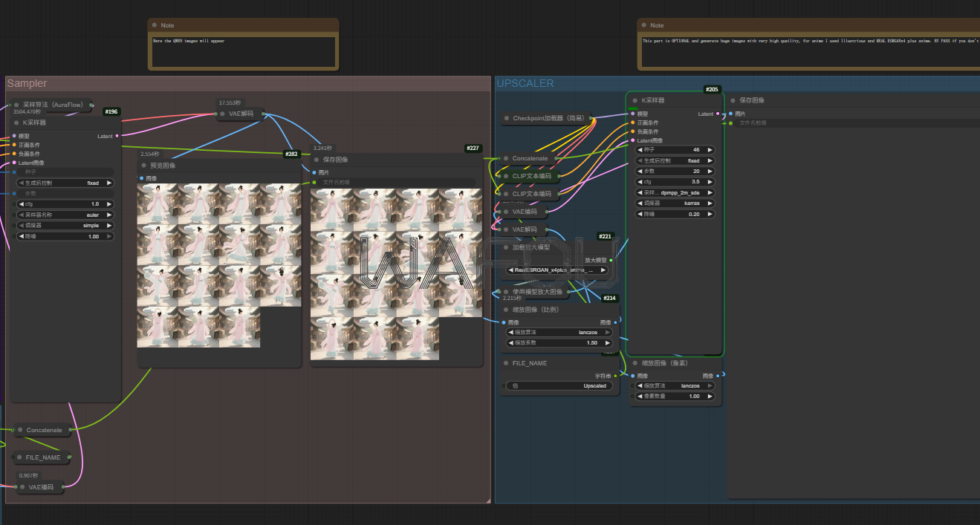Image resolution: width=980 pixels, height=525 pixels.
Task: Increase the 步数 value with right arrow
Action: point(710,171)
